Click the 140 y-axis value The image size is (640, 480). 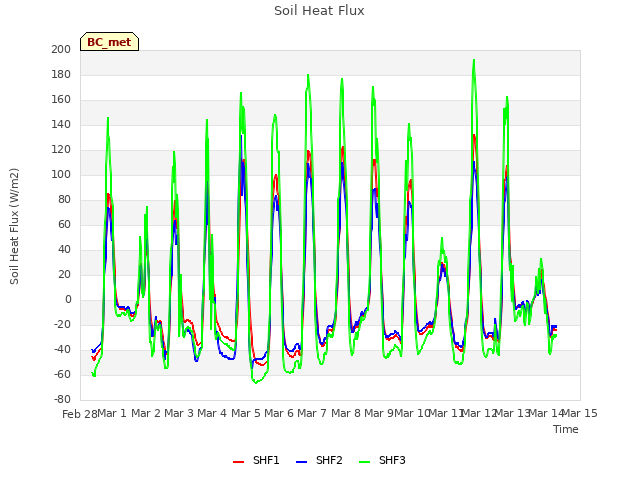61,124
